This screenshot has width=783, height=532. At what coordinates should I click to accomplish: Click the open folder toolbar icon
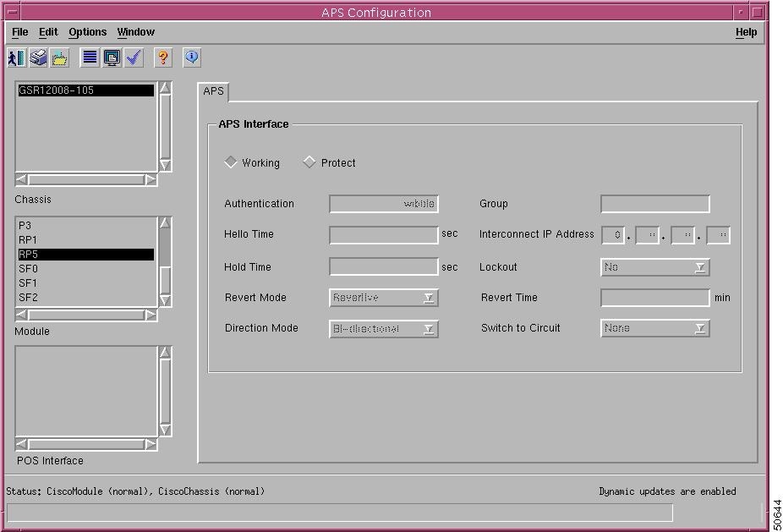(x=59, y=58)
